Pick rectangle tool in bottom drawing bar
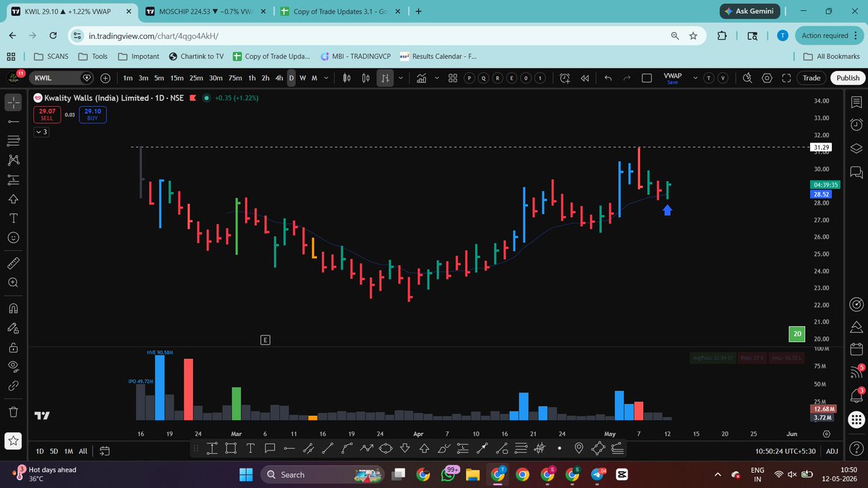The height and width of the screenshot is (488, 868). tap(231, 449)
